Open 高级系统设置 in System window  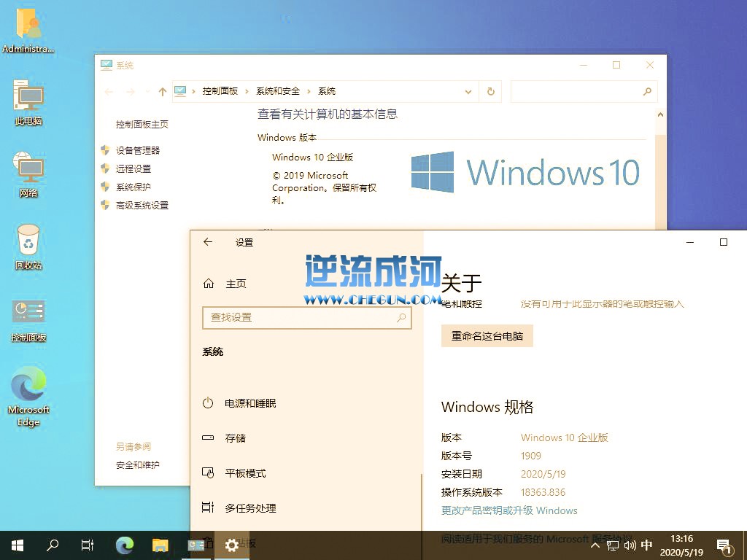[x=142, y=205]
